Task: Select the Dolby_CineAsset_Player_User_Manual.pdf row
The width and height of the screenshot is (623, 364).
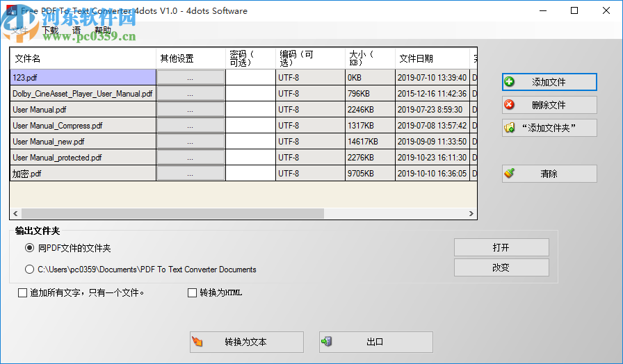Action: point(83,93)
